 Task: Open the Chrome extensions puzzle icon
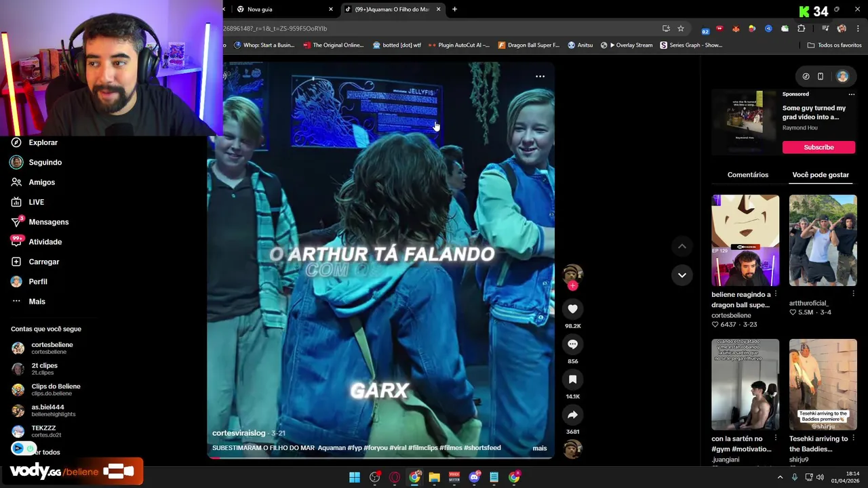pyautogui.click(x=802, y=28)
